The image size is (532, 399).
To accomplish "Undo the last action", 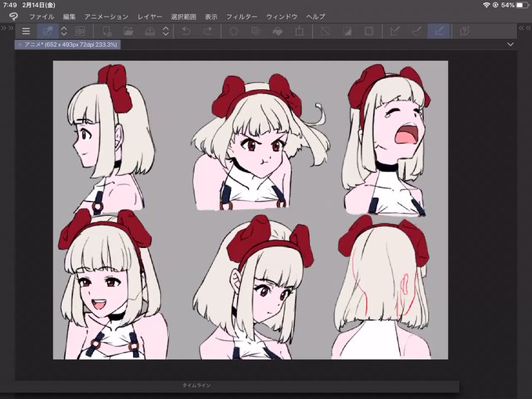I will click(x=186, y=31).
